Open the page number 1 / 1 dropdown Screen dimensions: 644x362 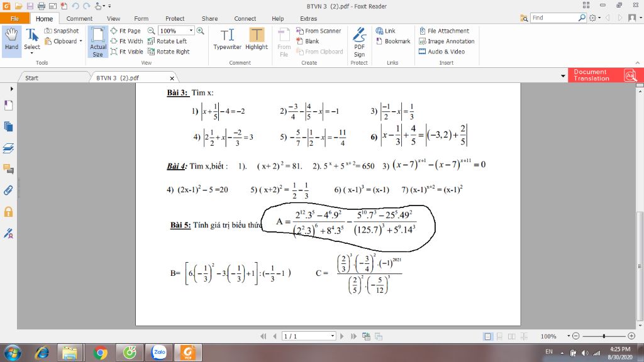332,336
